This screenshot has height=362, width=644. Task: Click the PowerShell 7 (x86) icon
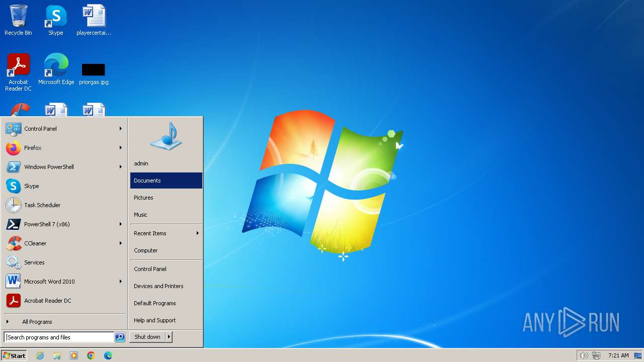pyautogui.click(x=13, y=224)
